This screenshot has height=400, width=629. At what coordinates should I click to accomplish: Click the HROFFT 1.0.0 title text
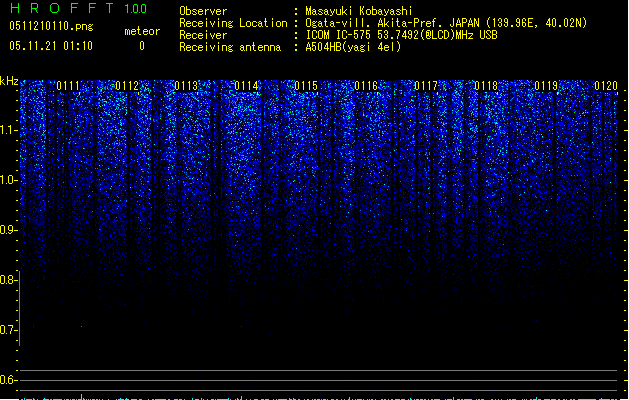(79, 8)
